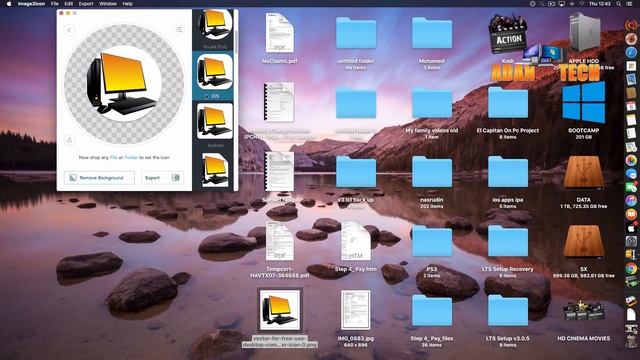The image size is (640, 360).
Task: Select the El Capitan On Pc Project folder
Action: 508,103
